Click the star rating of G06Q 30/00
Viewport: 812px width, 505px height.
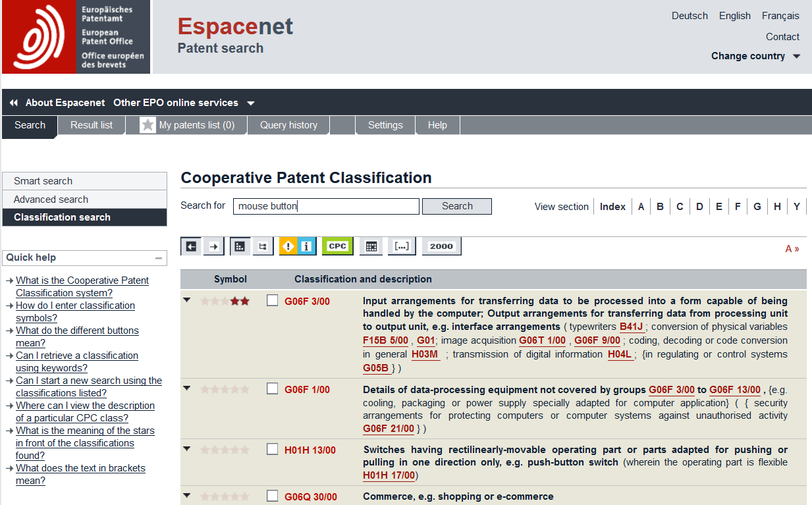coord(225,496)
